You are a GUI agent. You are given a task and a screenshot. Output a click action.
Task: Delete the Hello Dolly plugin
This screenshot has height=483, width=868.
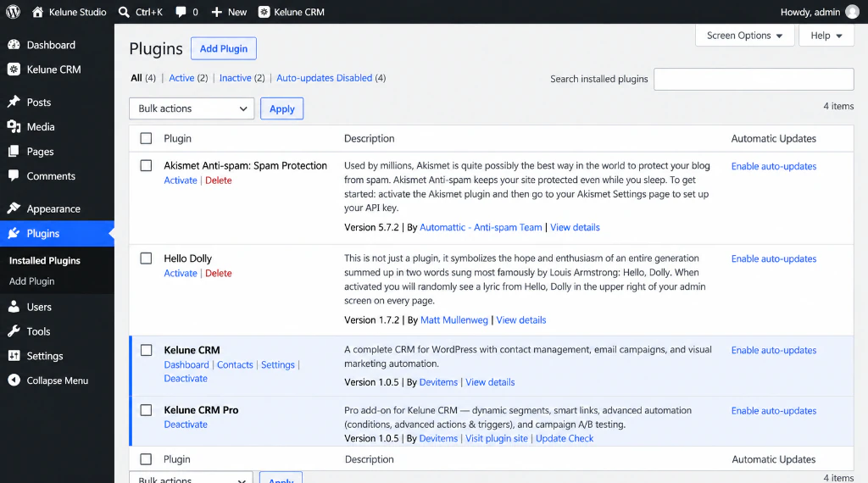coord(219,274)
